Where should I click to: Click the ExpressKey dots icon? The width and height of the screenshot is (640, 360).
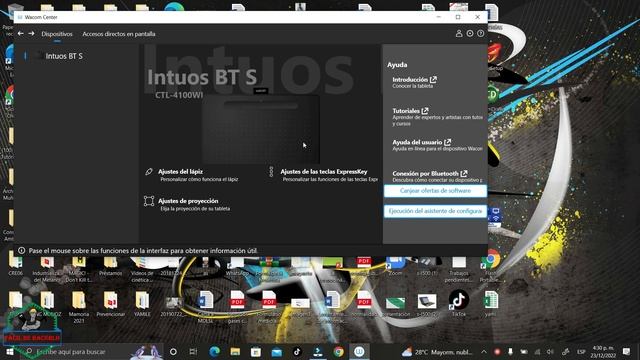(x=271, y=172)
